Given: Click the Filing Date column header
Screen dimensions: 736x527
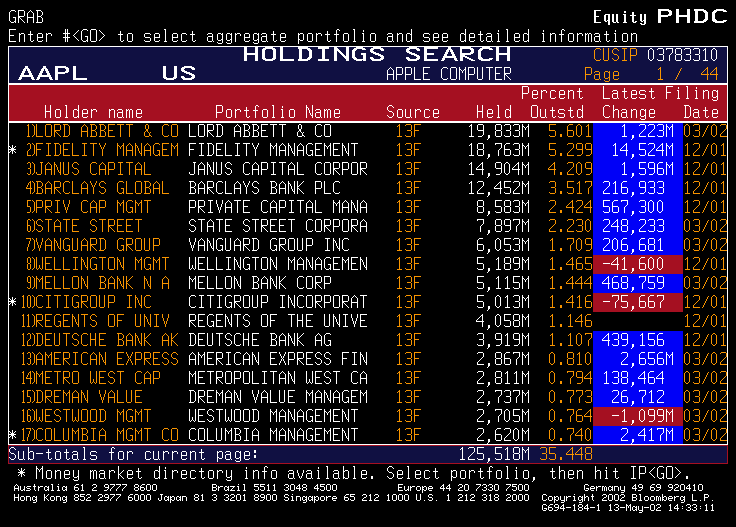Looking at the screenshot, I should click(692, 103).
